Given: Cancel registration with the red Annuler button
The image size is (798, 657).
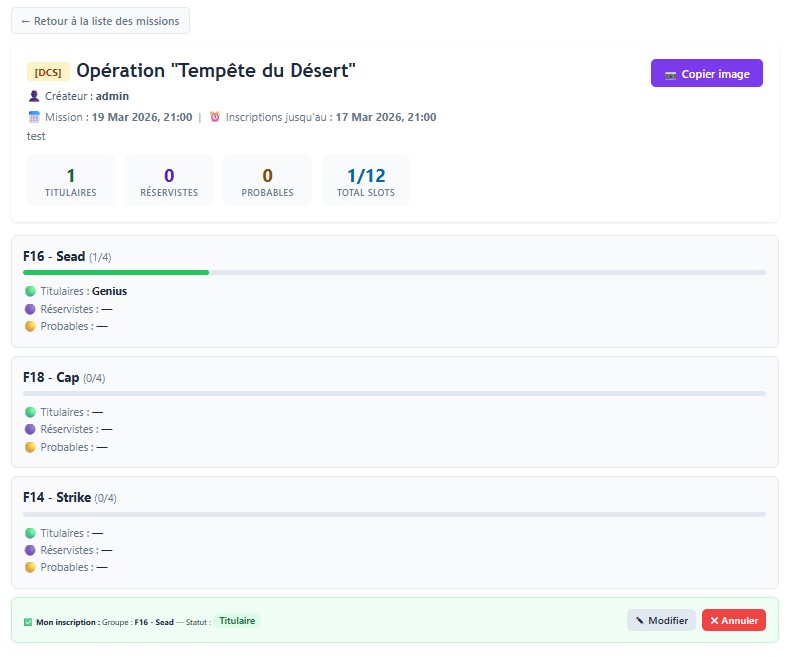Looking at the screenshot, I should tap(733, 620).
